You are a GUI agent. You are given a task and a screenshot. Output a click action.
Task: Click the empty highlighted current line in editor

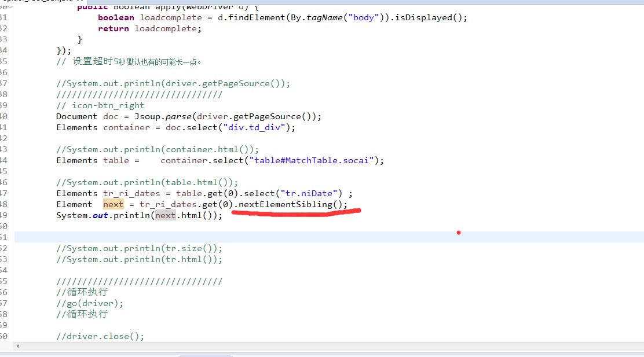[328, 237]
